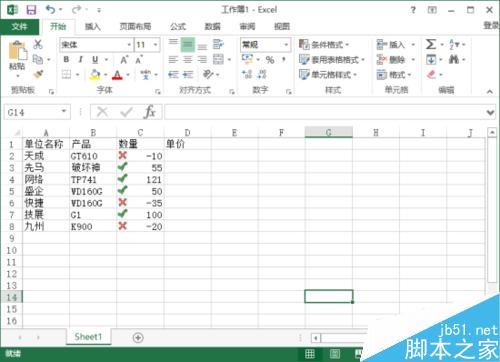Click the Orientation text angle icon

tap(208, 74)
